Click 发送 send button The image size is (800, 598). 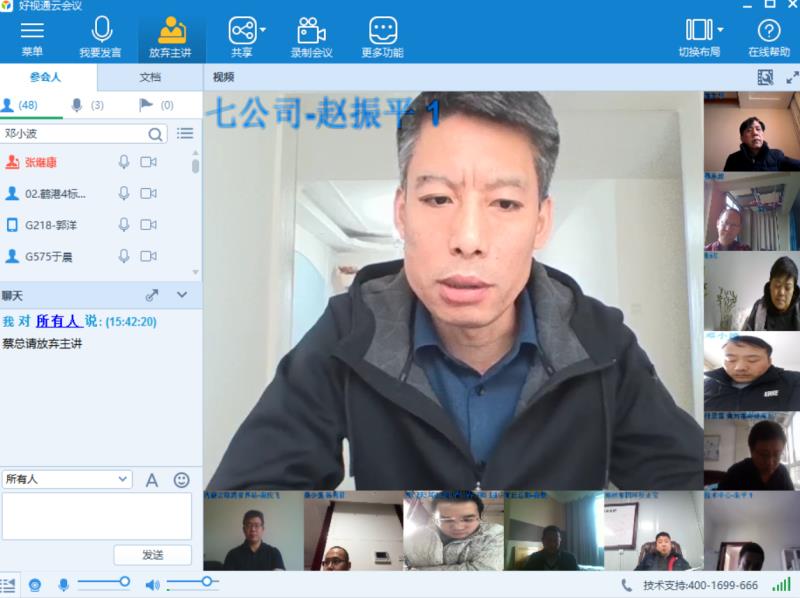(x=152, y=554)
